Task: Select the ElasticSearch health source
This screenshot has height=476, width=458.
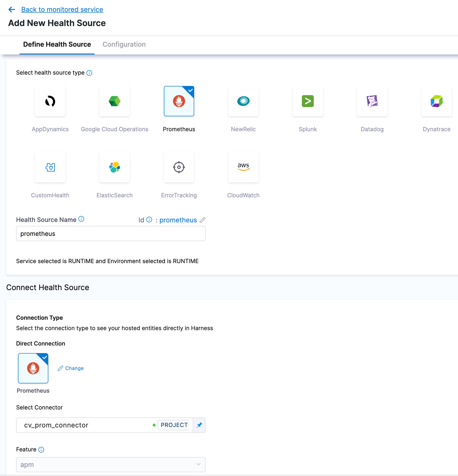Action: (x=114, y=167)
